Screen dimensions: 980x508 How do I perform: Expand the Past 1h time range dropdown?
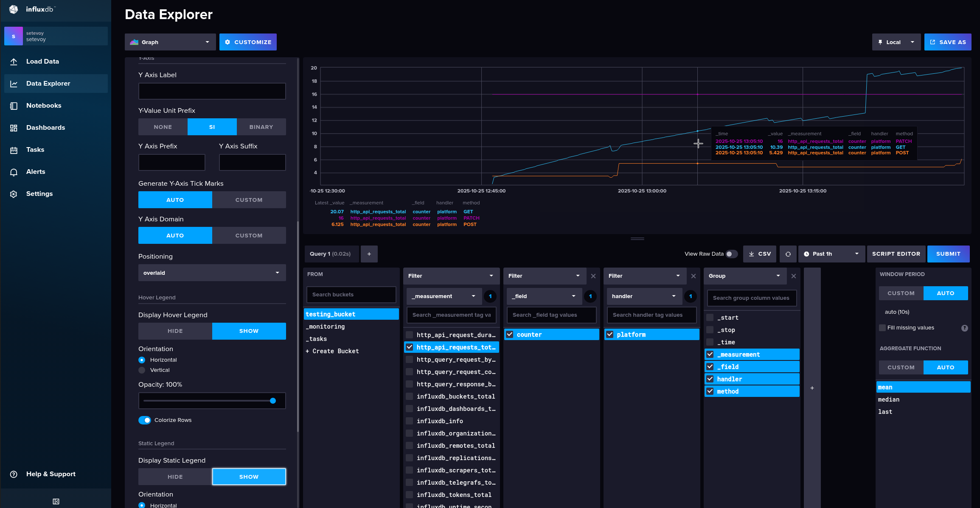pyautogui.click(x=831, y=254)
